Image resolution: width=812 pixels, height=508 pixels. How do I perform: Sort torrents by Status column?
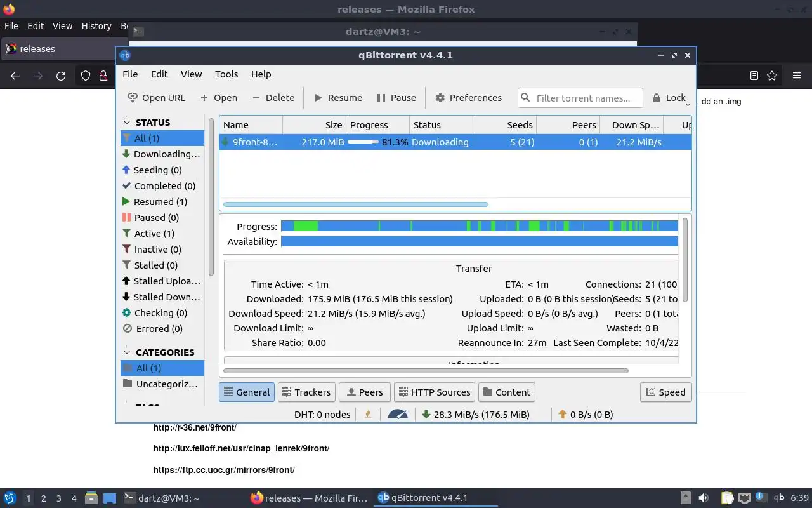click(x=441, y=124)
